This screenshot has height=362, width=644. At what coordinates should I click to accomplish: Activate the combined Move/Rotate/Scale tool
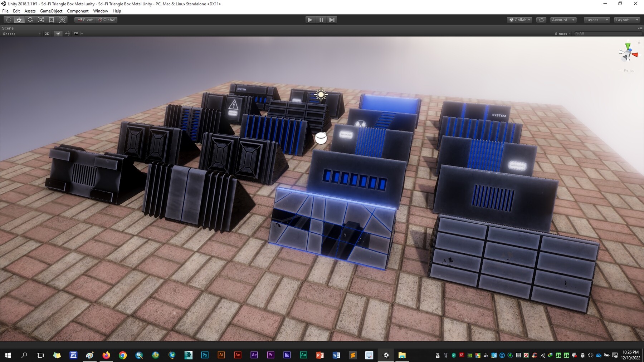pos(62,20)
